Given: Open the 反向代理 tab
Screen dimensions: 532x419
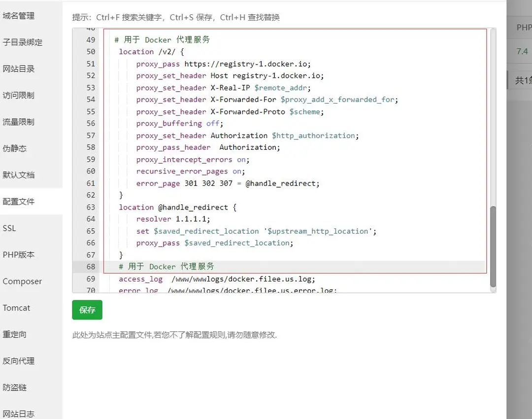Looking at the screenshot, I should tap(19, 361).
